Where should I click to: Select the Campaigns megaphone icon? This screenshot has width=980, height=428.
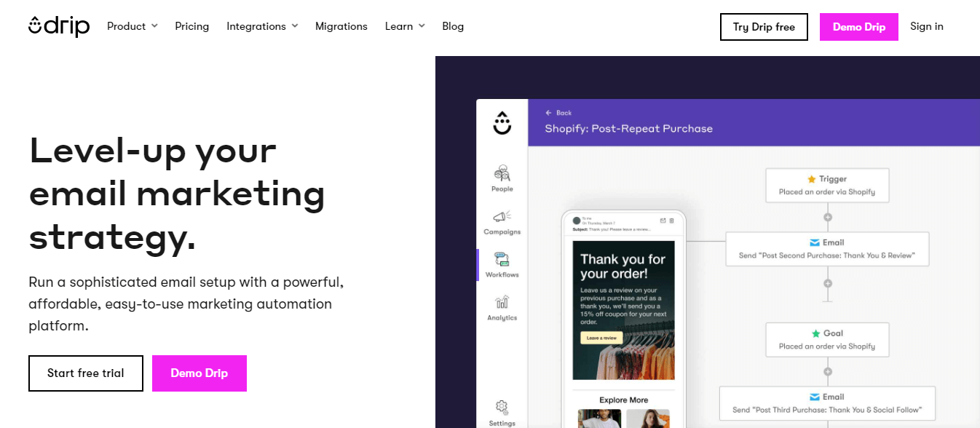tap(502, 216)
